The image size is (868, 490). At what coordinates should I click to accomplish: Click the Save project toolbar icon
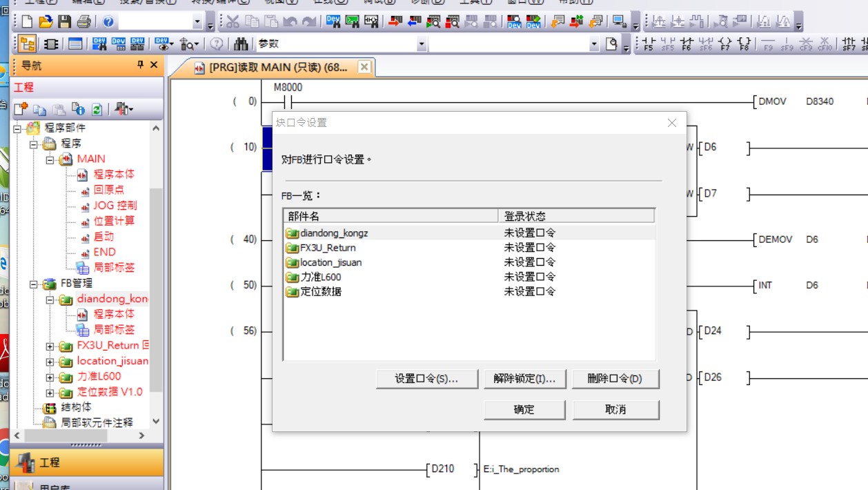64,22
